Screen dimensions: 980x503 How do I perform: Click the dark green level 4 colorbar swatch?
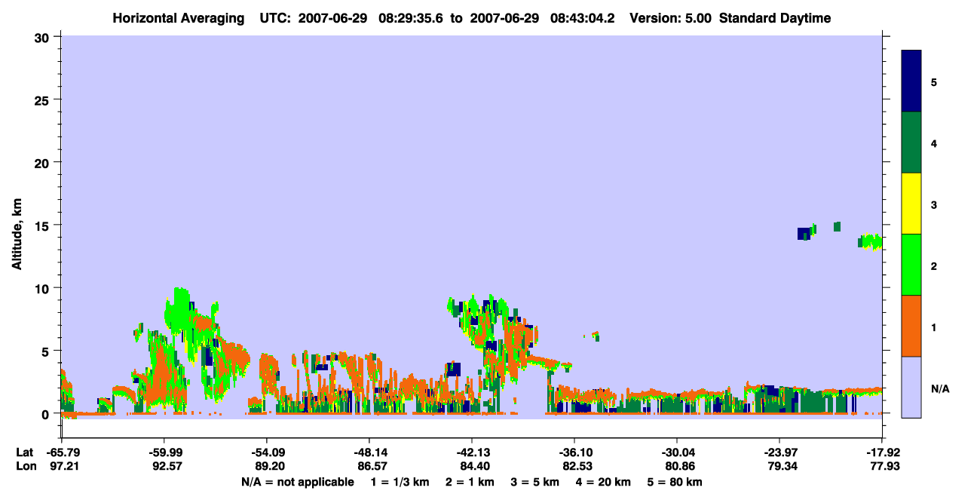(x=911, y=143)
